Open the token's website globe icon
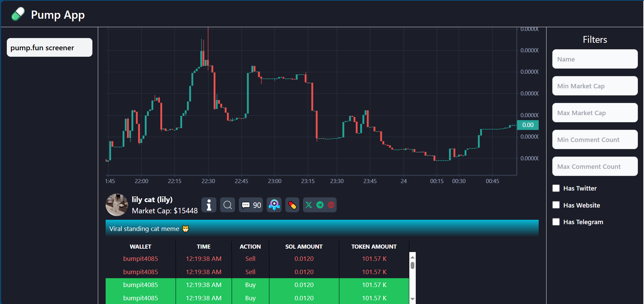Screen dimensions: 644x304 click(x=331, y=205)
